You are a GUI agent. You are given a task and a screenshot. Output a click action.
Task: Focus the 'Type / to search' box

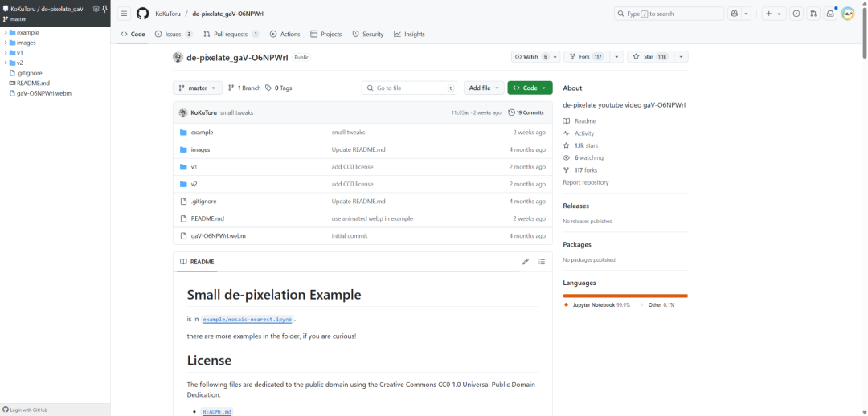[x=669, y=14]
